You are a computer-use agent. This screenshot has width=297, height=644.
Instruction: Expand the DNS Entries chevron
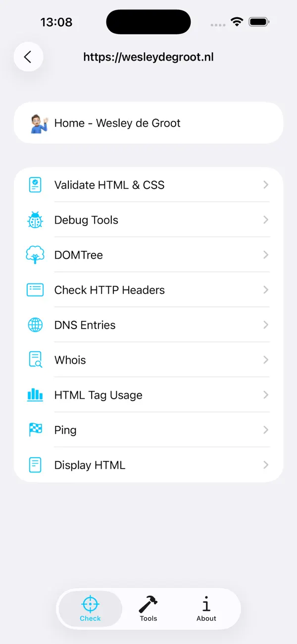pos(266,325)
